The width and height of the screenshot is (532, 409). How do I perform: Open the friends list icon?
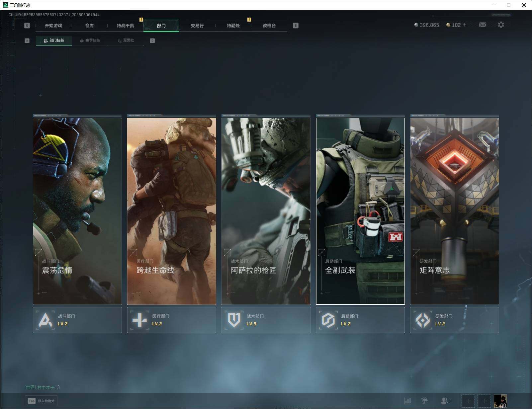pos(446,401)
